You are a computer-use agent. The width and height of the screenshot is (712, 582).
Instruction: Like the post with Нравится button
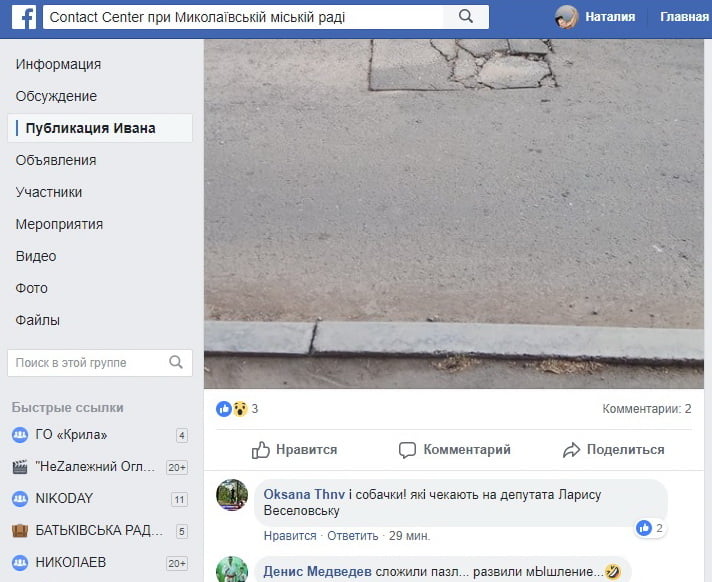(x=295, y=450)
